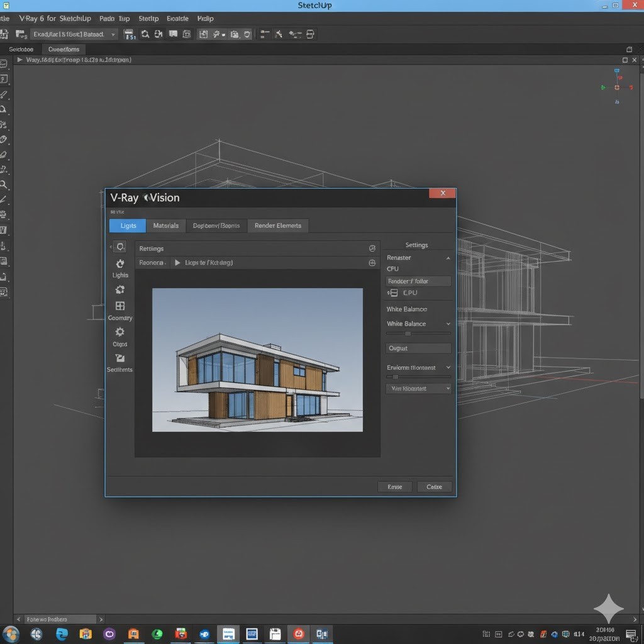The width and height of the screenshot is (644, 644).
Task: Click the gear icon above the Otgod label
Action: tap(120, 332)
